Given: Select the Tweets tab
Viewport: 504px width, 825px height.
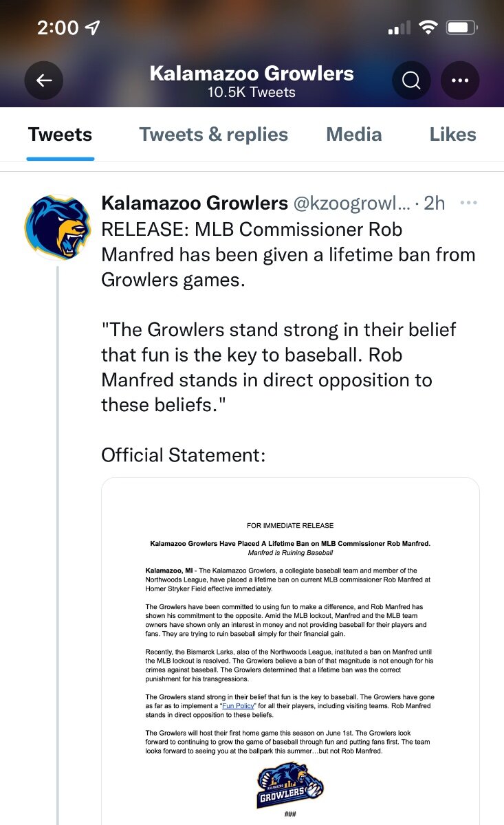Looking at the screenshot, I should click(60, 135).
